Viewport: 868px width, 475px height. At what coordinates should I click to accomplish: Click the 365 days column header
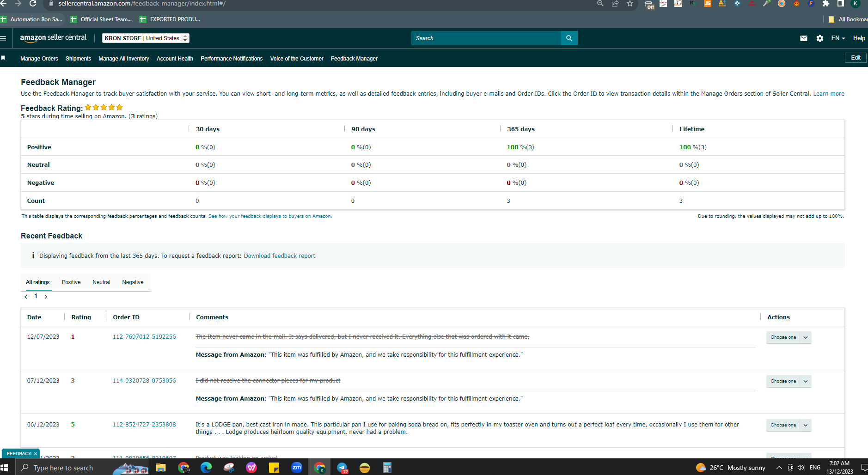[x=521, y=129]
